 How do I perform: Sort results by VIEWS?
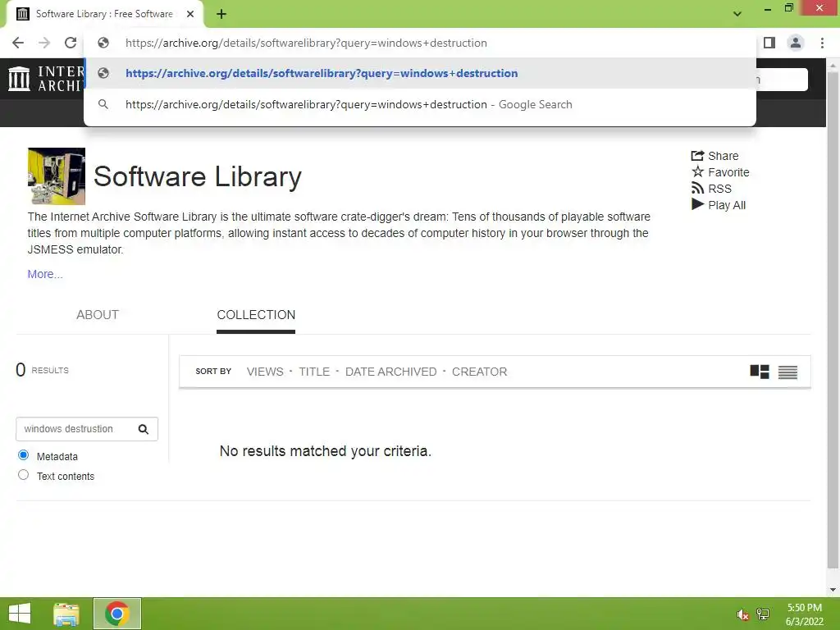(x=265, y=372)
